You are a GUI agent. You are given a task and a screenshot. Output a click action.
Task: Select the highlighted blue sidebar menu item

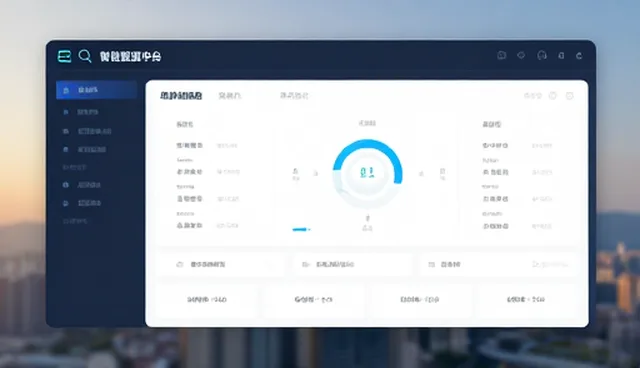[97, 90]
